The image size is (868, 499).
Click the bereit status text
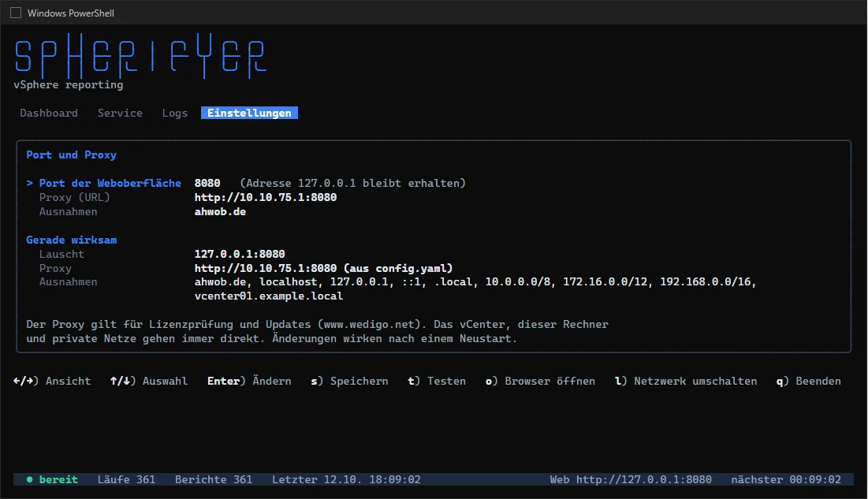pyautogui.click(x=58, y=479)
